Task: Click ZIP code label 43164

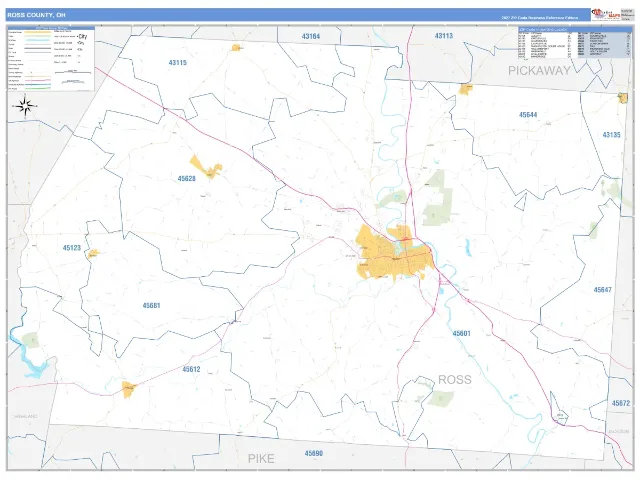Action: click(x=311, y=36)
